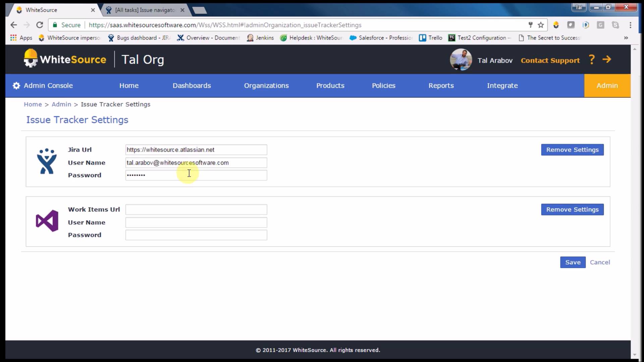Open the Policies menu
Image resolution: width=644 pixels, height=362 pixels.
click(383, 85)
